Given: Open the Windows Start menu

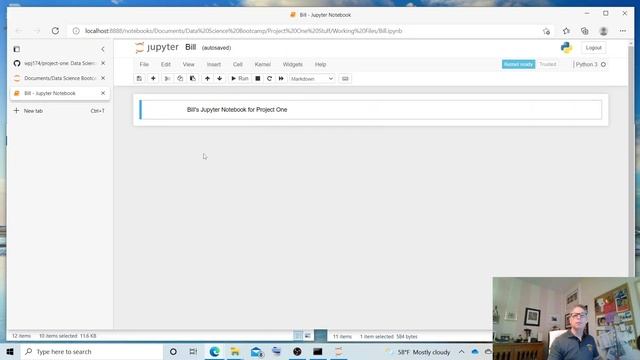Looking at the screenshot, I should pyautogui.click(x=10, y=351).
